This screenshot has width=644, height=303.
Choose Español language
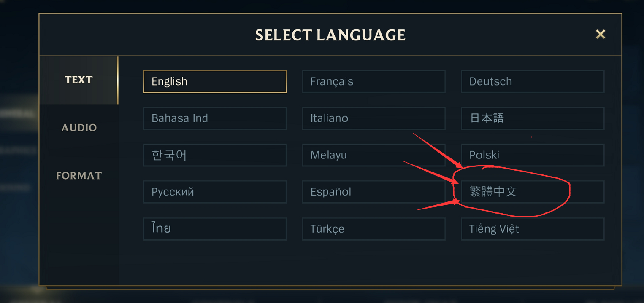[x=373, y=192]
